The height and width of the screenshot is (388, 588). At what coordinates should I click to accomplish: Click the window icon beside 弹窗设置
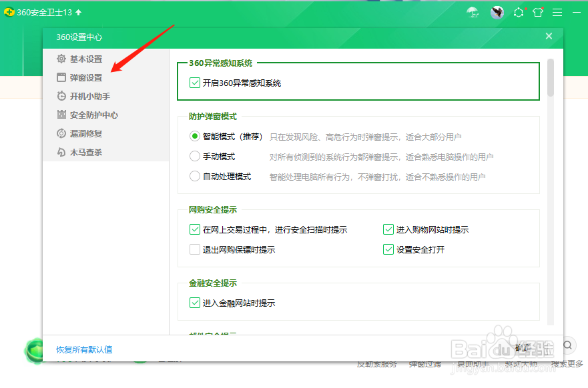[61, 77]
